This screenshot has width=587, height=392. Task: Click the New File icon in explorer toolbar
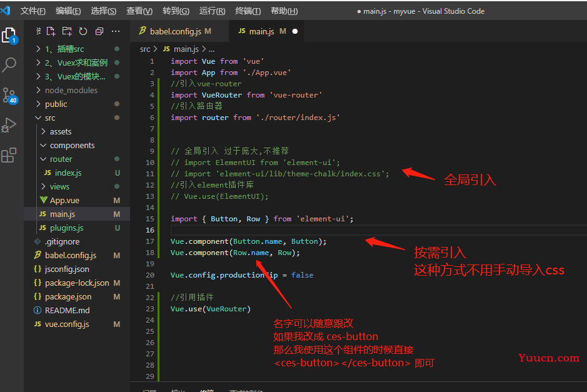[51, 31]
